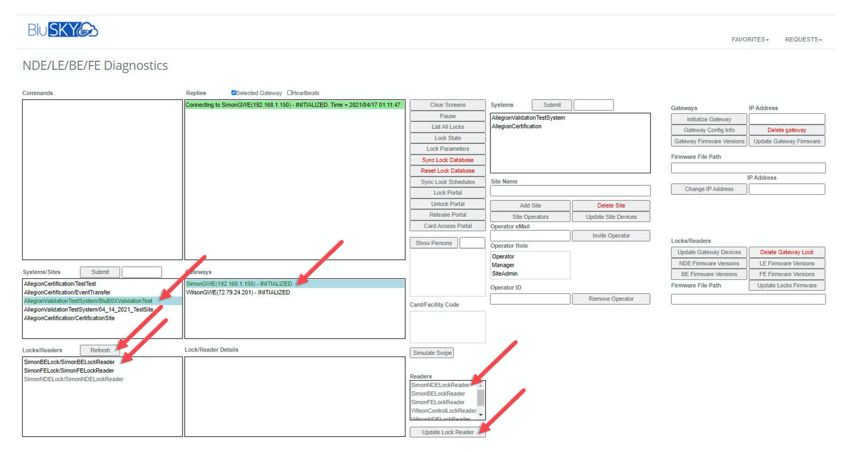The height and width of the screenshot is (452, 868).
Task: Toggle the Selected Gateway checkbox
Action: tap(234, 93)
